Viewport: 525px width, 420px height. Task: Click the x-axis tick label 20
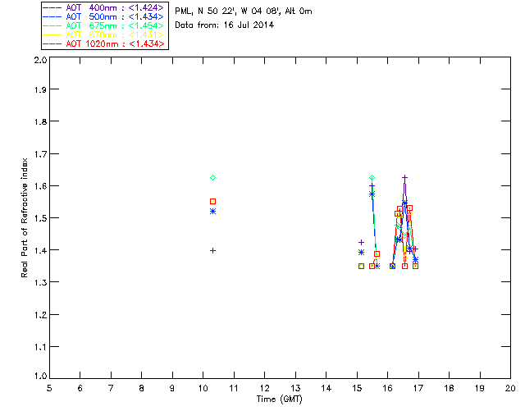coord(510,388)
